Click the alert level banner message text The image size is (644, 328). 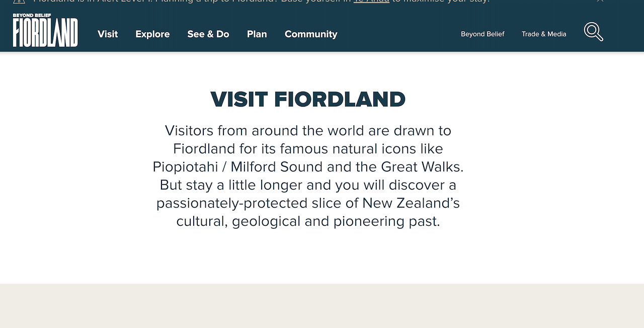(x=262, y=2)
